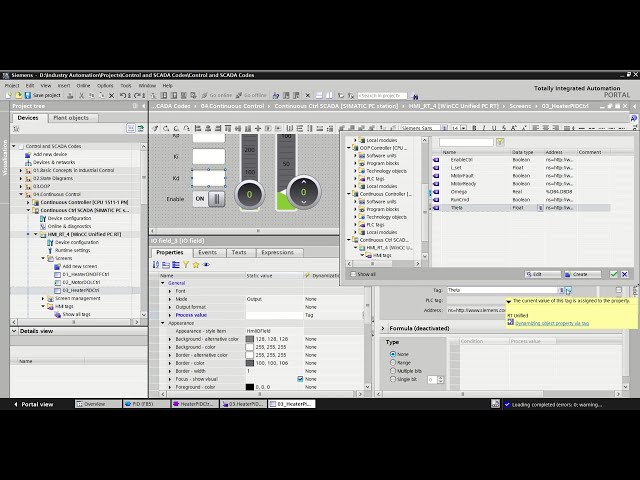Select the None radio button under Type
640x480 pixels.
(393, 354)
